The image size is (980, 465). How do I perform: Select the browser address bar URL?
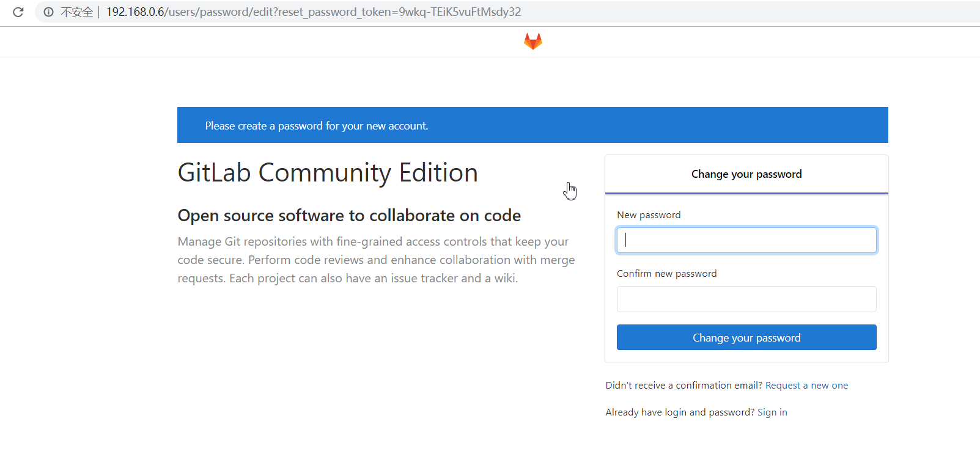(x=314, y=12)
